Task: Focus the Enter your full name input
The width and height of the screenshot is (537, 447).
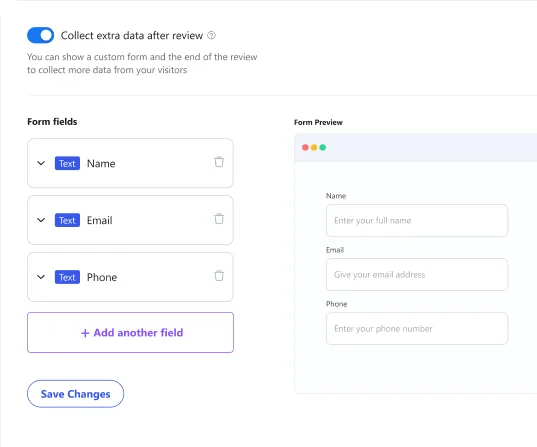Action: point(417,221)
